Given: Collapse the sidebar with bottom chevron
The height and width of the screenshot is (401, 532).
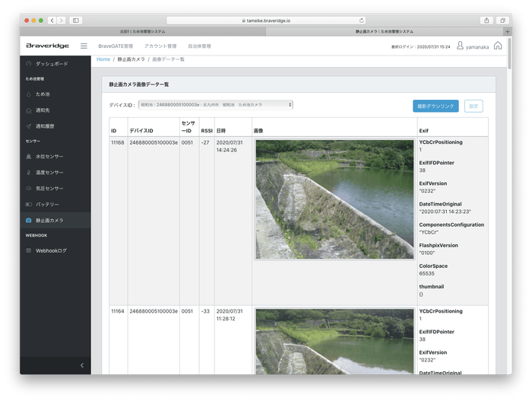Looking at the screenshot, I should point(82,366).
